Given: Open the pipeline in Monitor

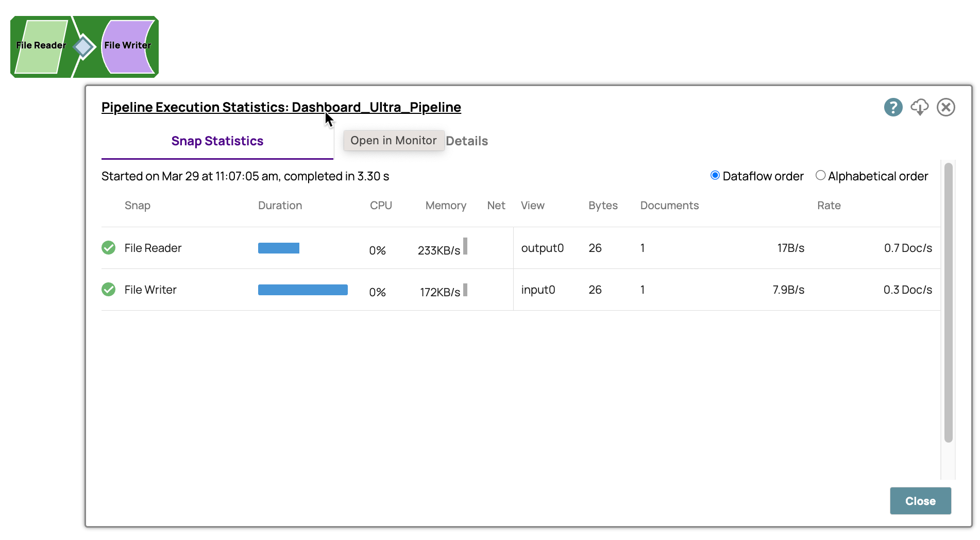Looking at the screenshot, I should pyautogui.click(x=393, y=140).
